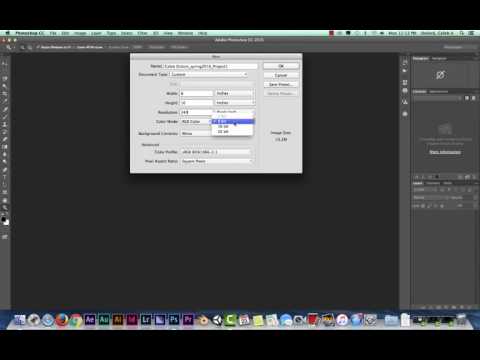
Task: Open Firefox from the dock
Action: (x=62, y=320)
